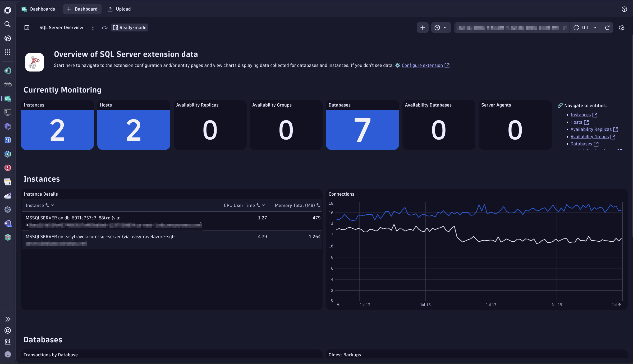The image size is (633, 364).
Task: Sort by Instance column arrows
Action: pos(47,205)
